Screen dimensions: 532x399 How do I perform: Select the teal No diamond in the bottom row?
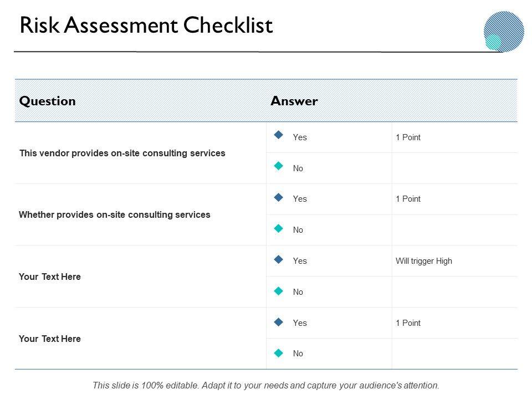click(x=279, y=352)
